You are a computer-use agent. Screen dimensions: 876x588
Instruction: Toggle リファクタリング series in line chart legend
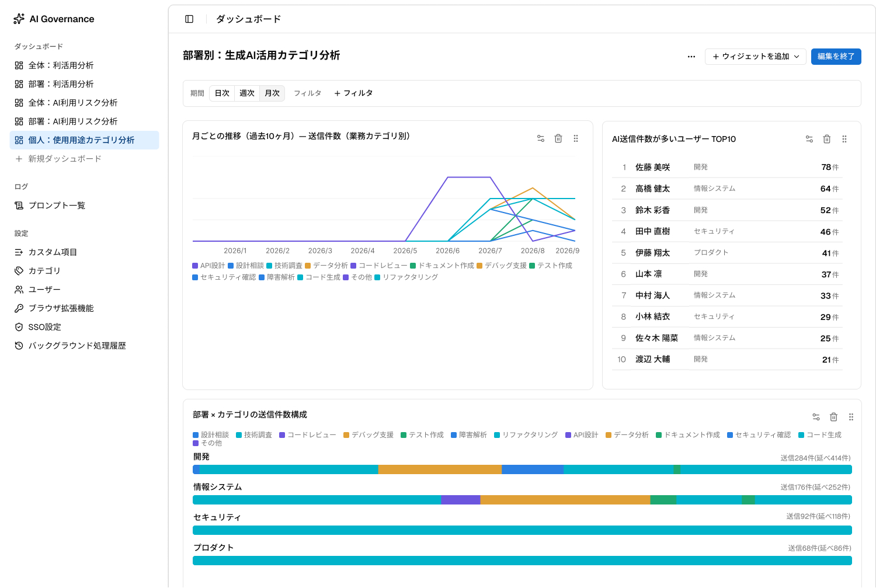(406, 277)
